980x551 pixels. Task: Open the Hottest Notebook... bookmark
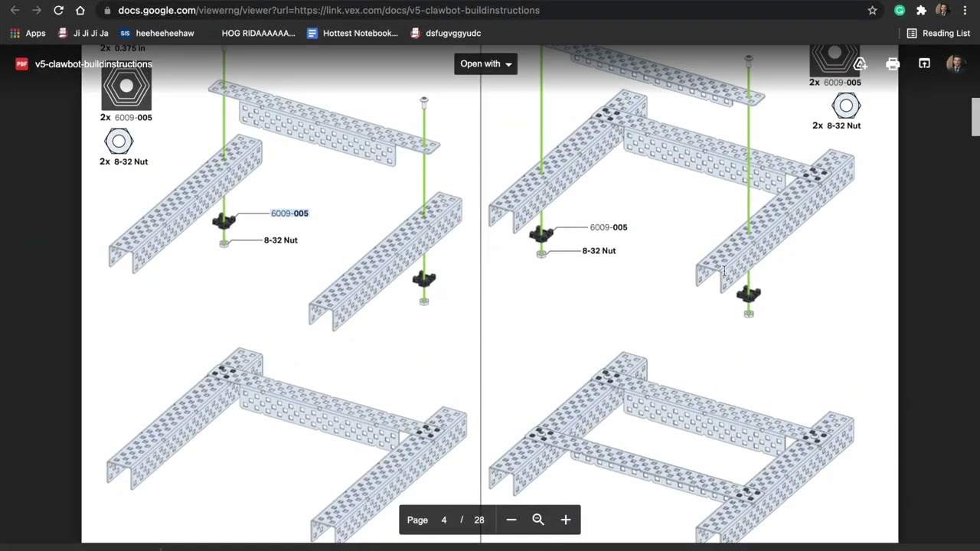(x=352, y=33)
